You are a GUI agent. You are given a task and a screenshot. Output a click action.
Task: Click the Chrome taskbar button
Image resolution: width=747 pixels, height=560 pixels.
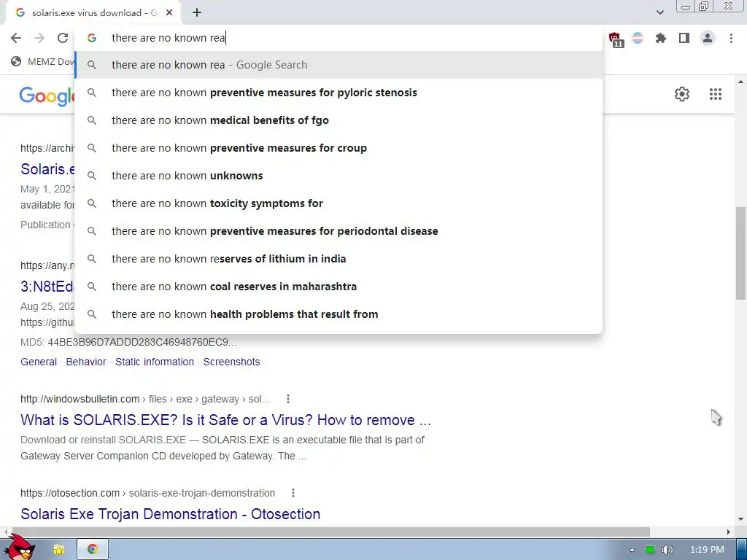pyautogui.click(x=93, y=550)
